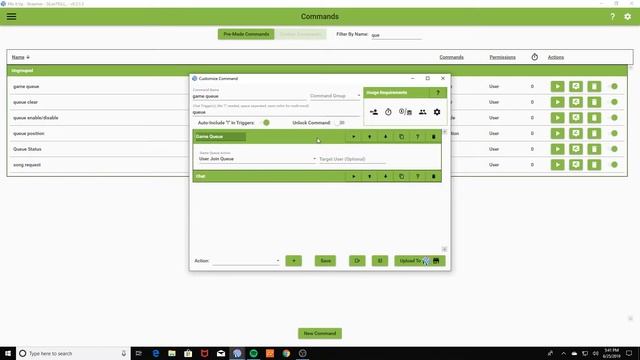Delete the queue enable/disable command

[594, 118]
